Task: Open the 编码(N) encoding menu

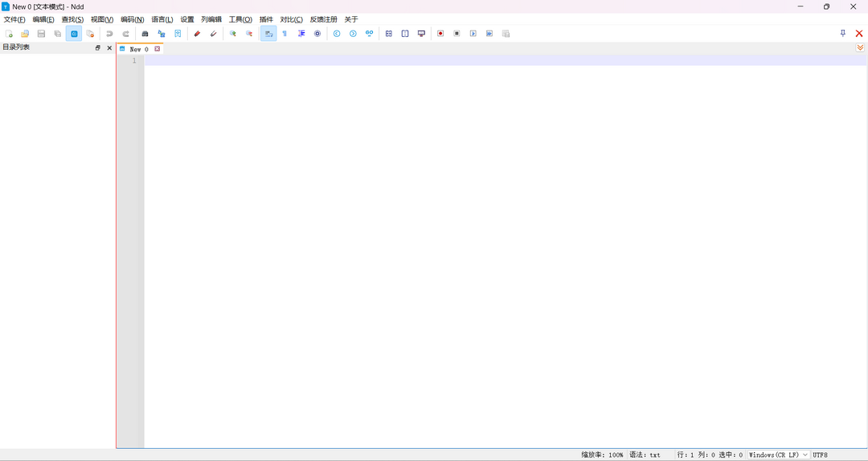Action: [132, 19]
